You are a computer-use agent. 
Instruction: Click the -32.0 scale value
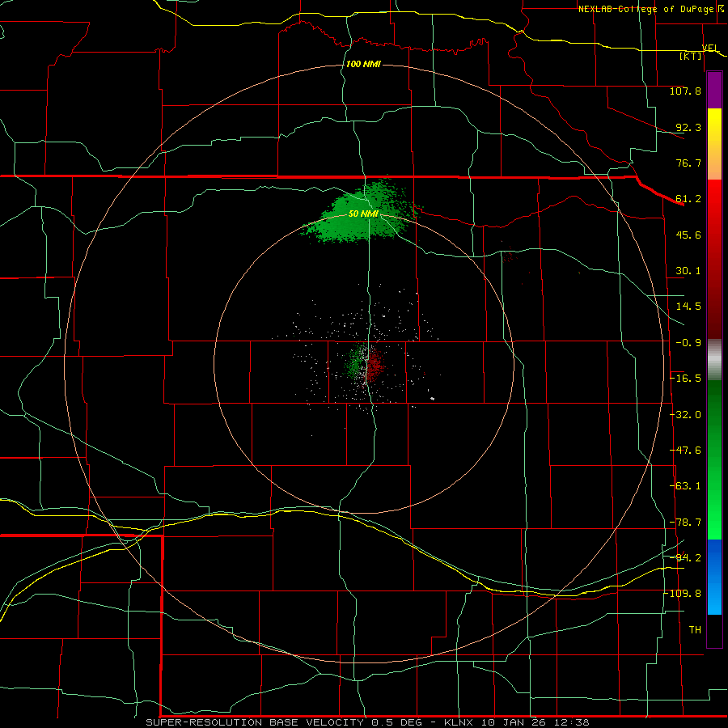[685, 415]
